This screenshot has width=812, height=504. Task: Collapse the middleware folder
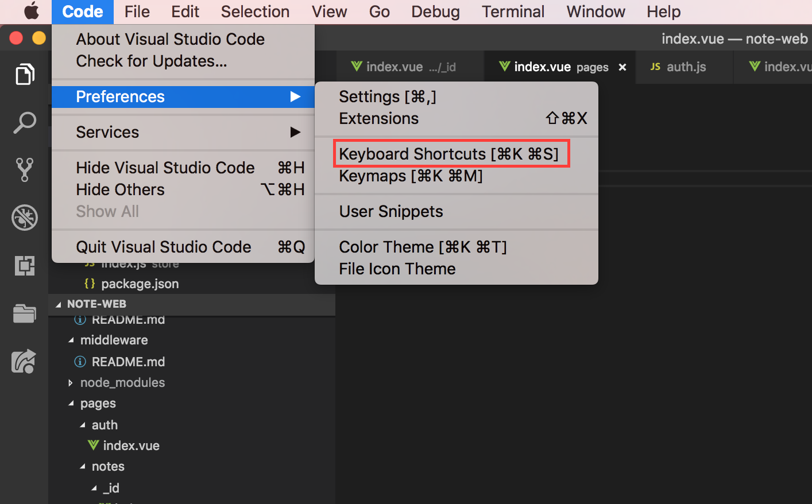[x=71, y=340]
